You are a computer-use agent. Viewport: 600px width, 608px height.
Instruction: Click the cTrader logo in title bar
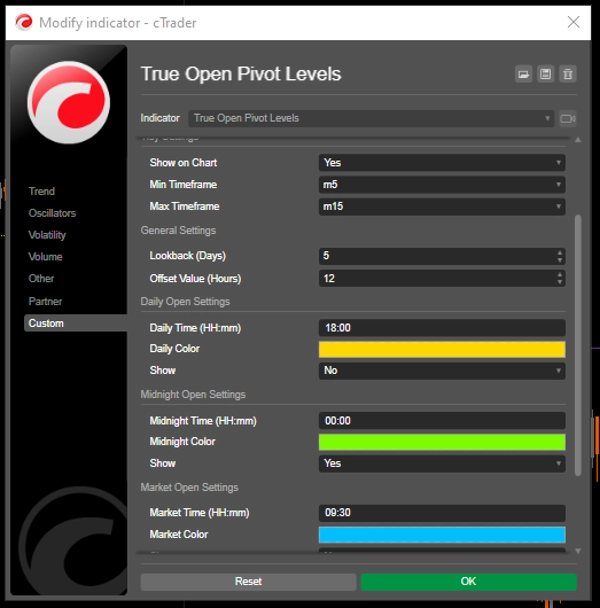click(24, 22)
